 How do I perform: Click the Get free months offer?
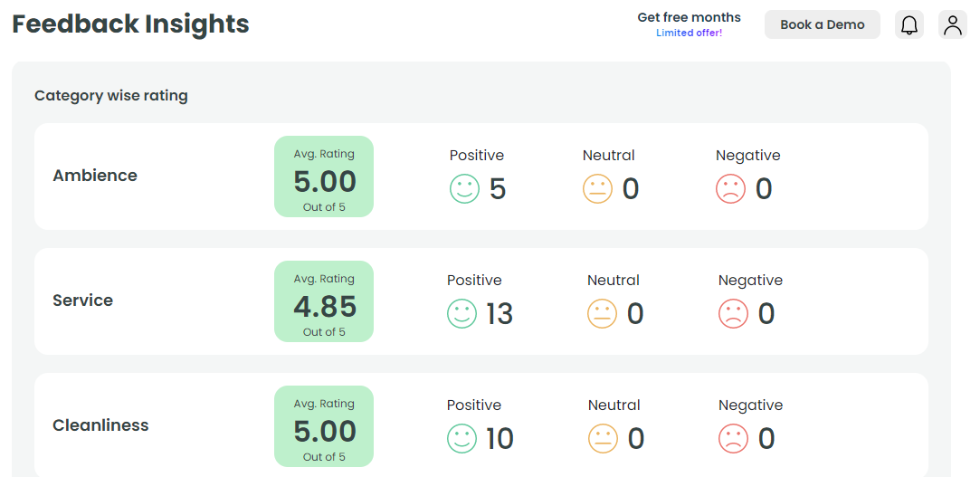[689, 17]
